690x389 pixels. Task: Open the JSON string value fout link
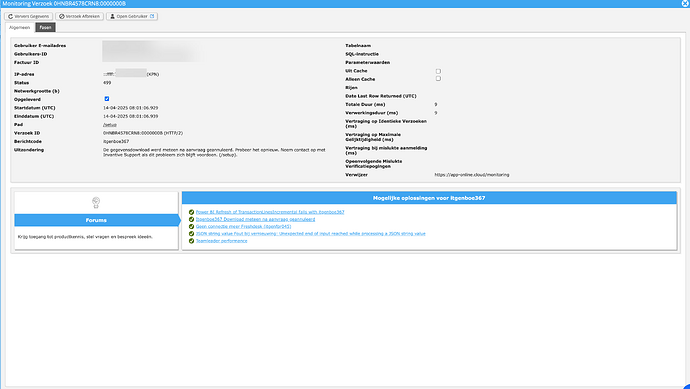click(311, 234)
